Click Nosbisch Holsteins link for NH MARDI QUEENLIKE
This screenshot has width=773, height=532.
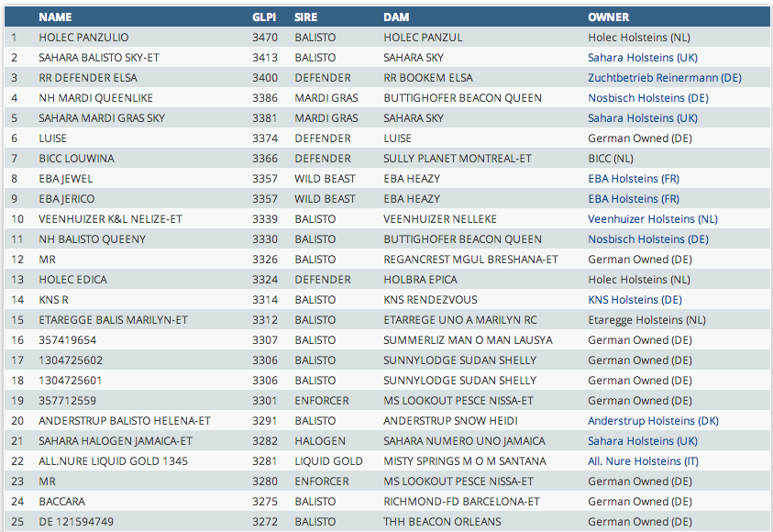(x=648, y=98)
